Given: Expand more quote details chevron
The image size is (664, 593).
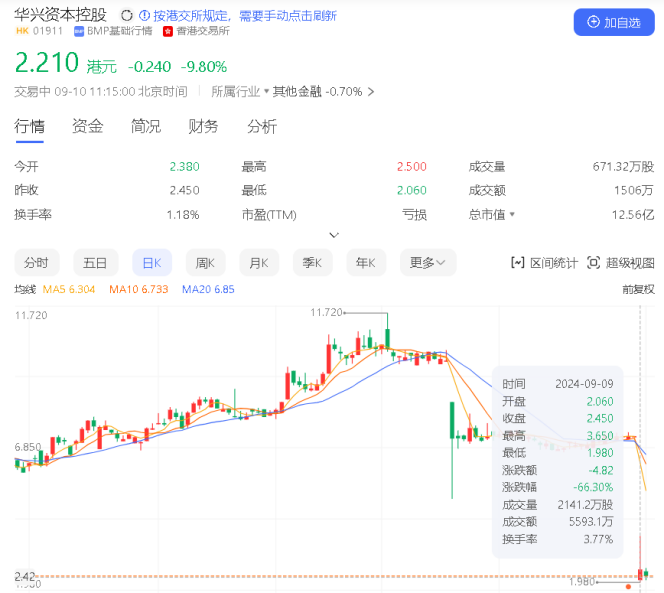Looking at the screenshot, I should pyautogui.click(x=334, y=235).
